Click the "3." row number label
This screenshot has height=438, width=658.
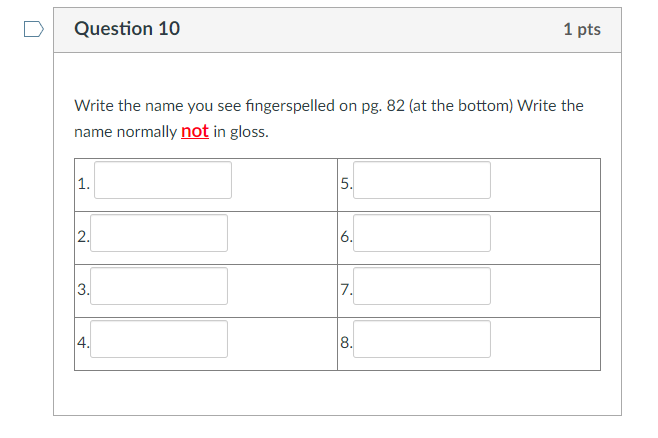click(83, 290)
